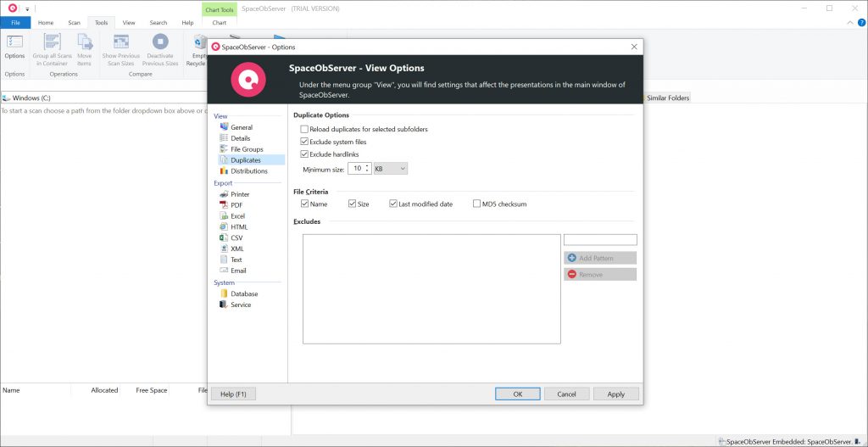Switch to the View ribbon tab
The image size is (868, 447).
click(x=129, y=23)
